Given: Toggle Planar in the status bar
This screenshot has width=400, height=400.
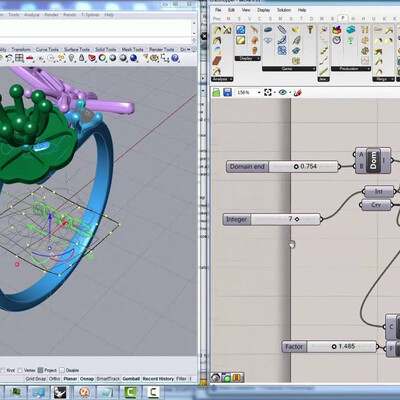Looking at the screenshot, I should 70,379.
